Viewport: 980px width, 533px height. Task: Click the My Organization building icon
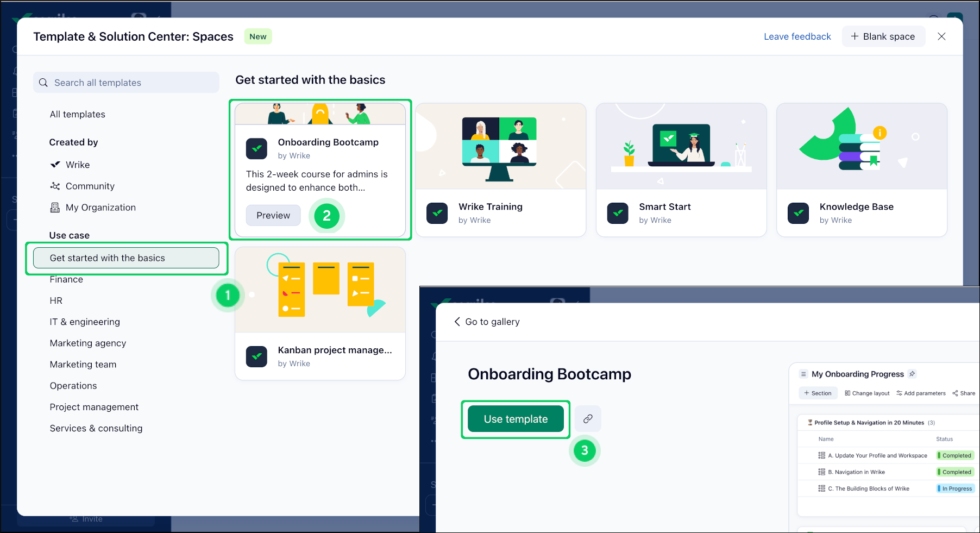[x=55, y=208]
